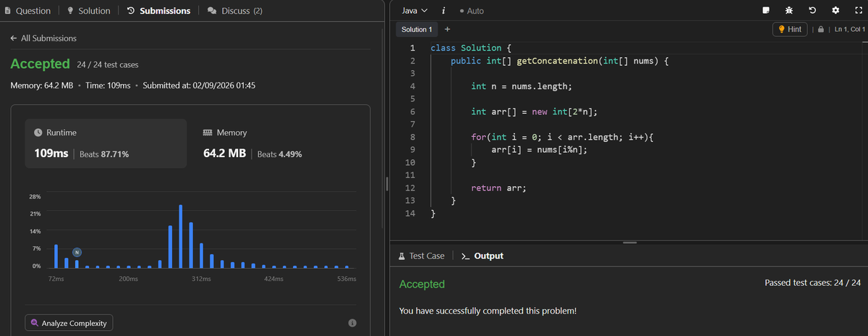Switch to the Question tab
Viewport: 868px width, 336px height.
tap(28, 11)
